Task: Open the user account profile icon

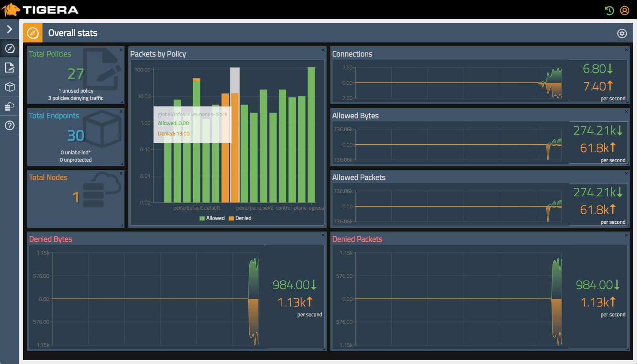Action: point(625,10)
